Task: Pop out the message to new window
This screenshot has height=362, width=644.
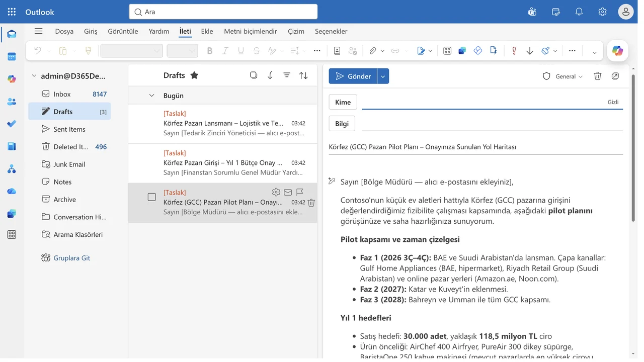Action: pos(615,76)
